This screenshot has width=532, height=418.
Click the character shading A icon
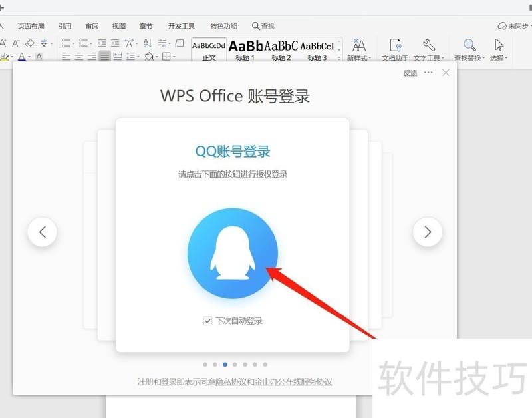[39, 57]
